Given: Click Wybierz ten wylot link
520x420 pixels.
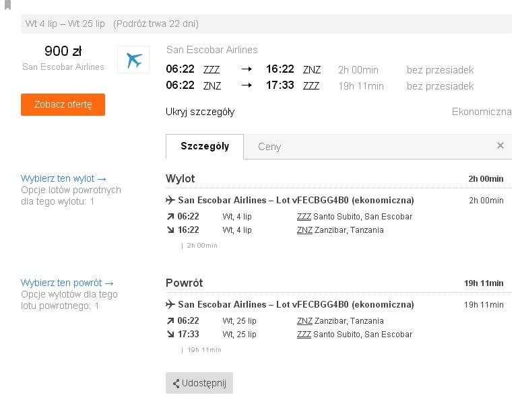Looking at the screenshot, I should (x=63, y=178).
